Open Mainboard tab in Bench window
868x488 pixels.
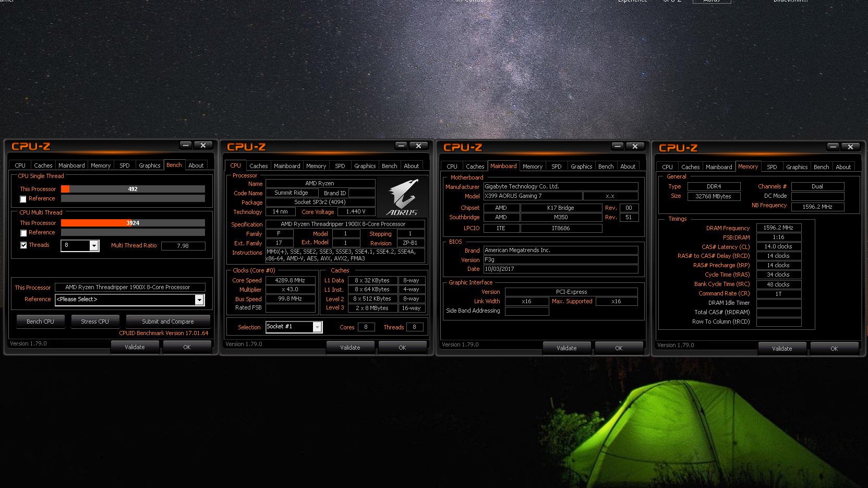point(71,165)
